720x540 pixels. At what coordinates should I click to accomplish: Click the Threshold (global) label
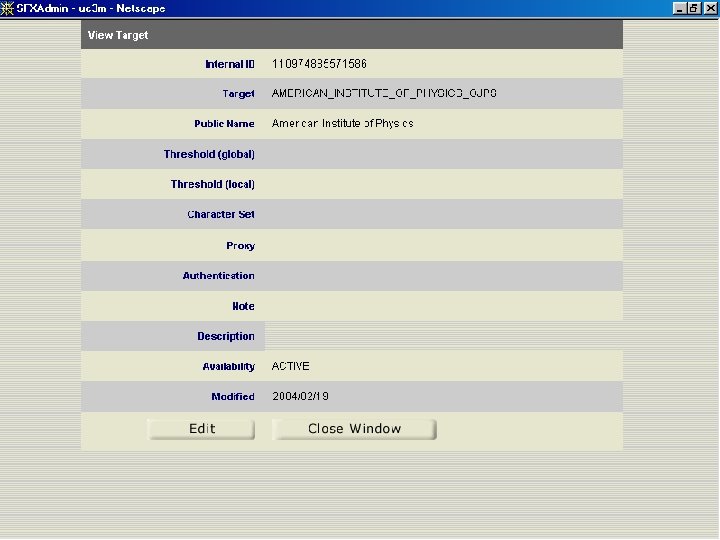[209, 154]
